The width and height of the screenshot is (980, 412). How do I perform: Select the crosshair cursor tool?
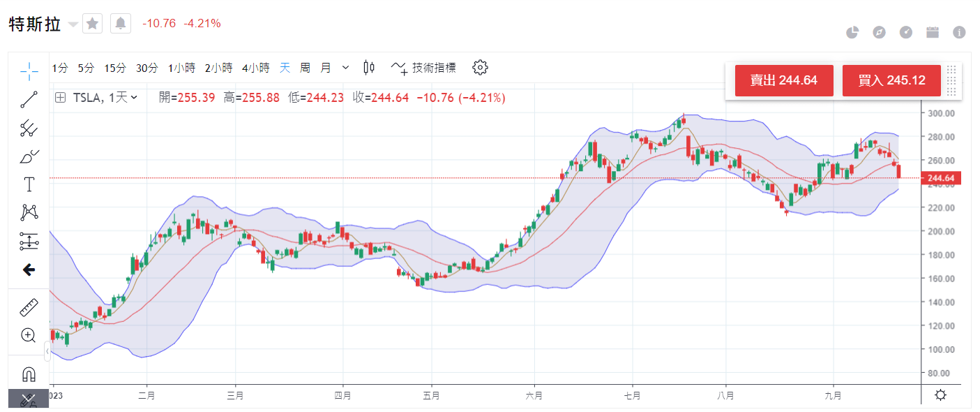click(x=29, y=69)
